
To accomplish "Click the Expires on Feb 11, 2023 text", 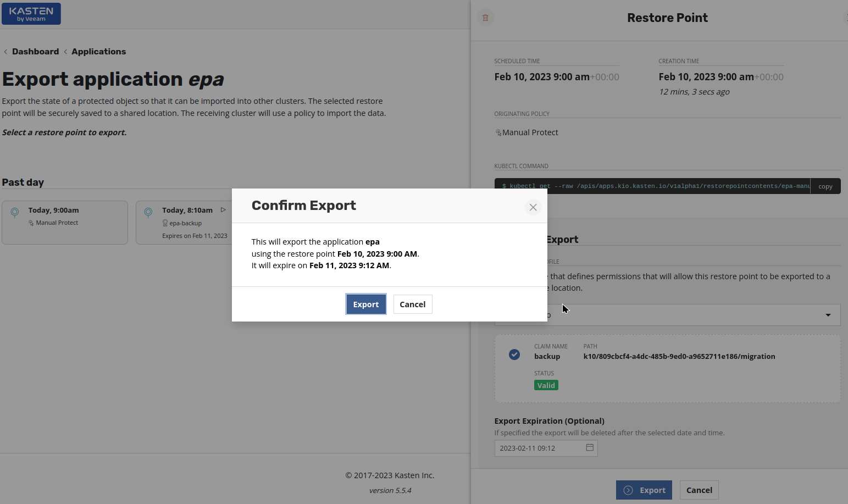I will point(195,236).
